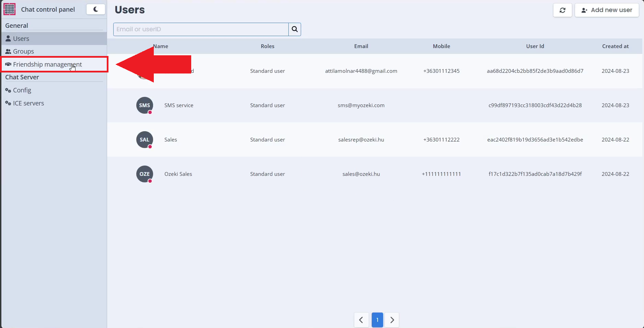Click the sms@myozeki.com email cell
644x328 pixels.
tap(361, 105)
